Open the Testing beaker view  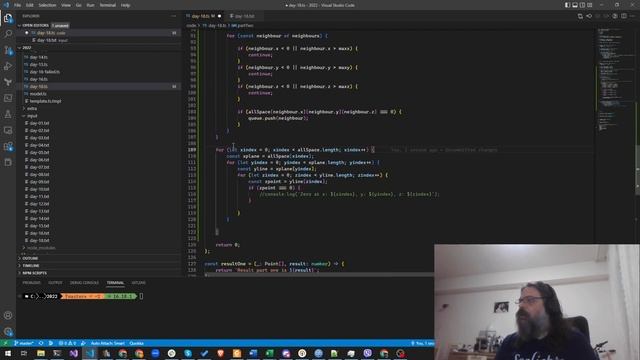click(8, 114)
